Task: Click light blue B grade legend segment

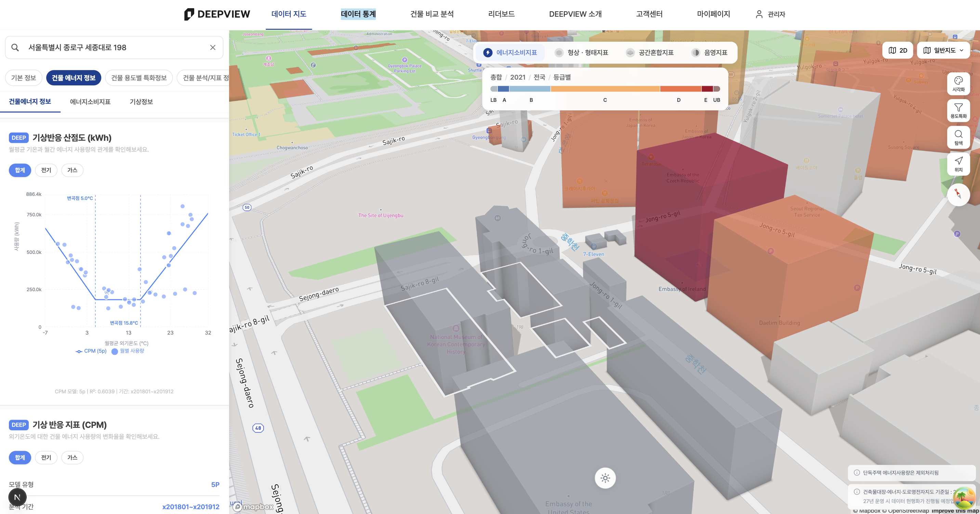Action: [x=530, y=89]
